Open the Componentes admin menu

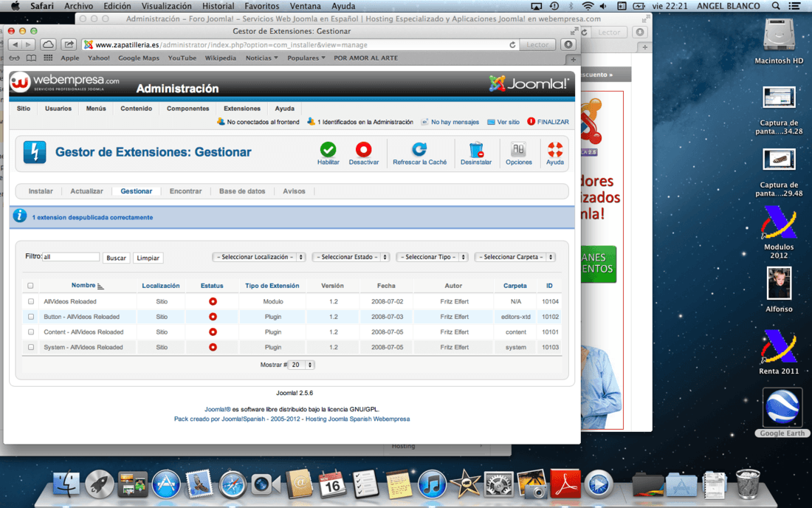(187, 109)
